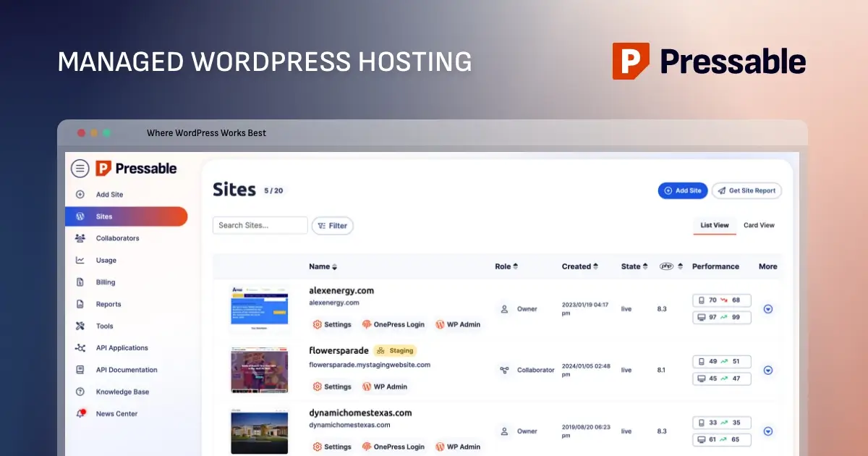Stay on the List View tab

tap(715, 225)
